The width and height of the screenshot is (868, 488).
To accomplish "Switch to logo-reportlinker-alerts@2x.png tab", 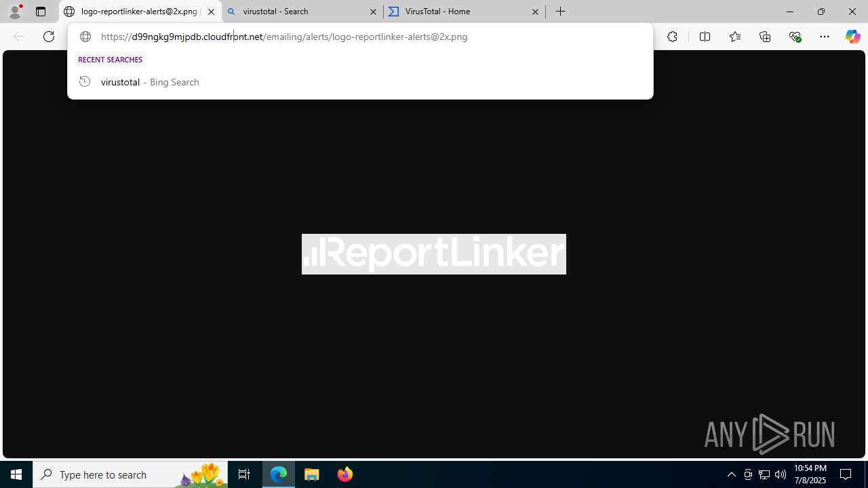I will click(x=140, y=12).
